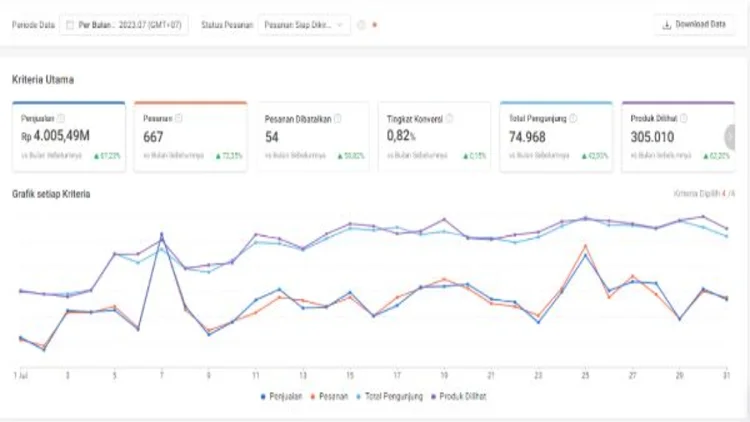The width and height of the screenshot is (750, 422).
Task: Click the Download Data button
Action: (x=694, y=24)
